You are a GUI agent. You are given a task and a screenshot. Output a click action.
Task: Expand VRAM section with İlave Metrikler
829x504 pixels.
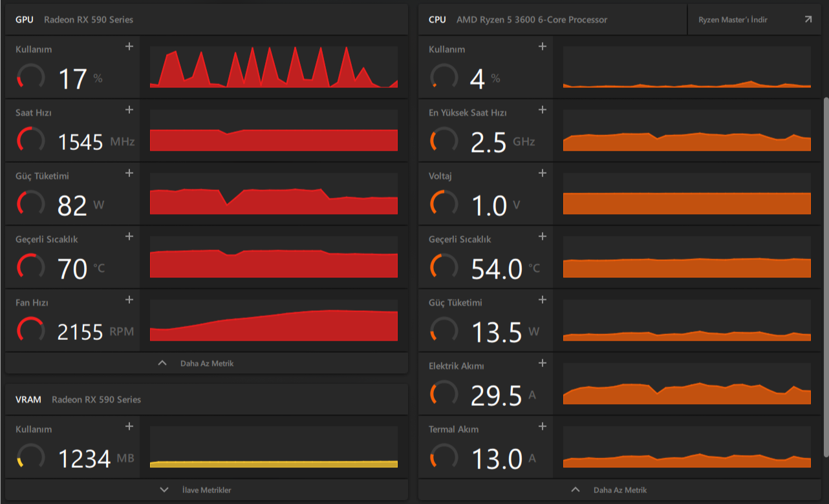[x=206, y=490]
